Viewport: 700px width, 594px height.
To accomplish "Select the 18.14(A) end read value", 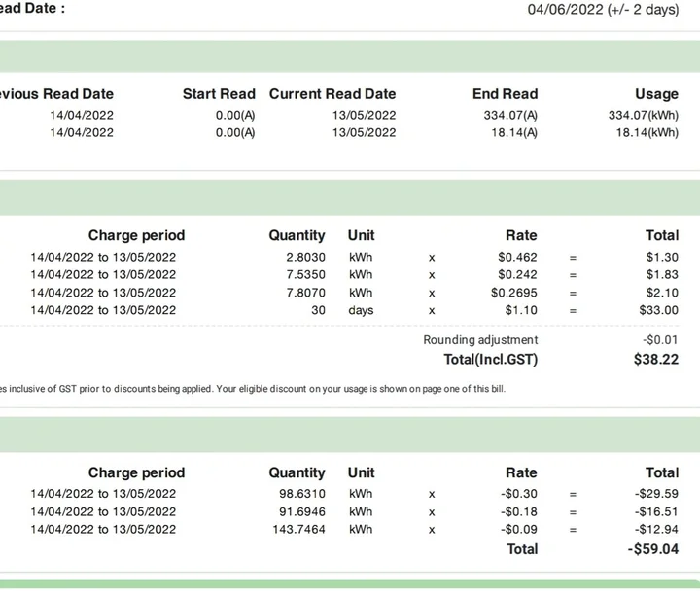I will pyautogui.click(x=514, y=132).
